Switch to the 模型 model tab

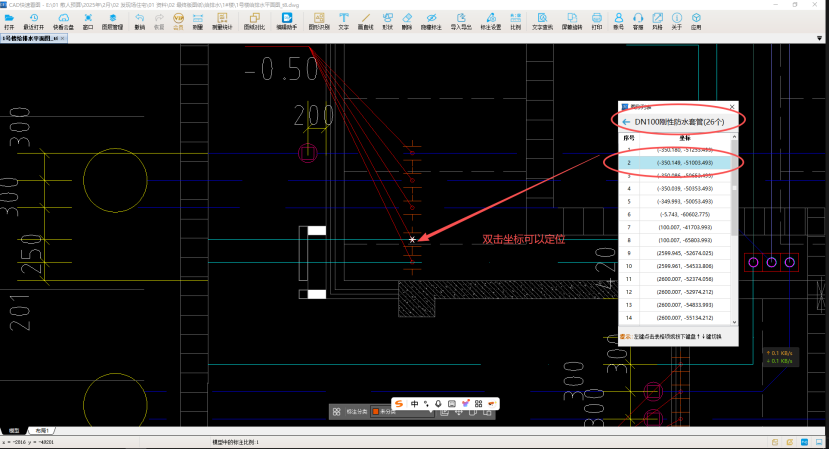(x=14, y=430)
